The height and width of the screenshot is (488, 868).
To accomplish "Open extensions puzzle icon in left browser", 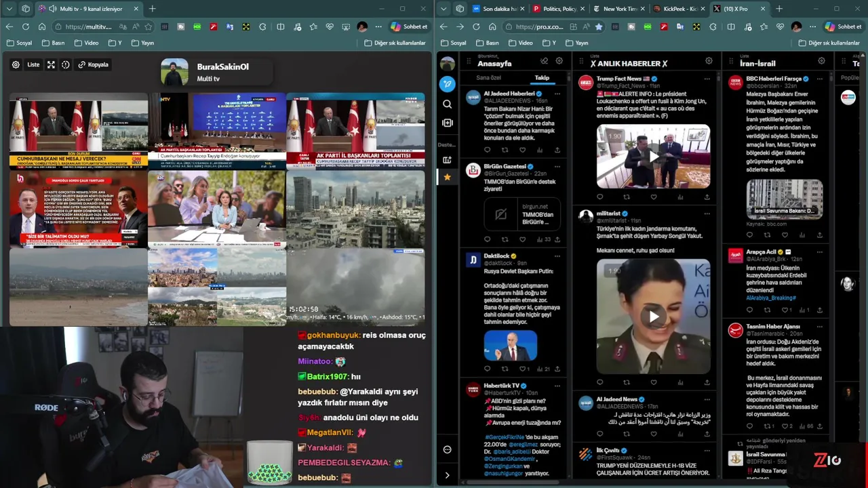I will (x=263, y=26).
